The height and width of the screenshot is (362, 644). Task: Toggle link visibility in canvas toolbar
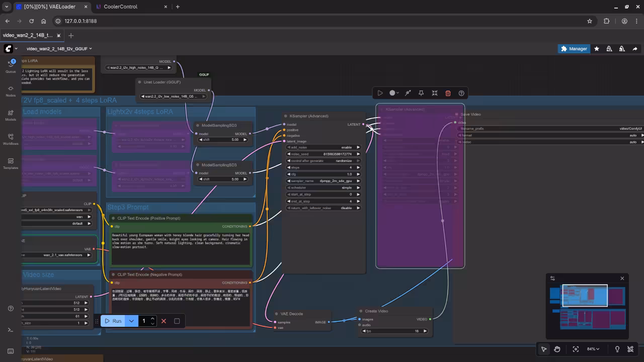tap(630, 349)
